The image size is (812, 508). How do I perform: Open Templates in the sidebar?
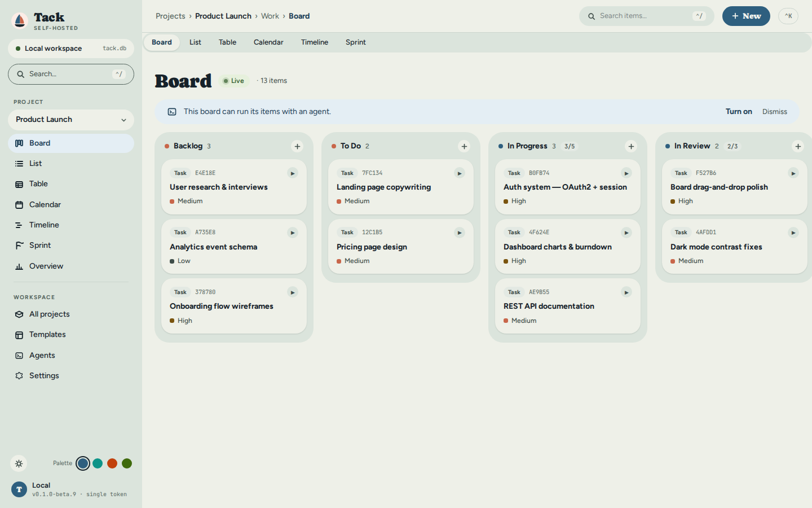pyautogui.click(x=71, y=335)
